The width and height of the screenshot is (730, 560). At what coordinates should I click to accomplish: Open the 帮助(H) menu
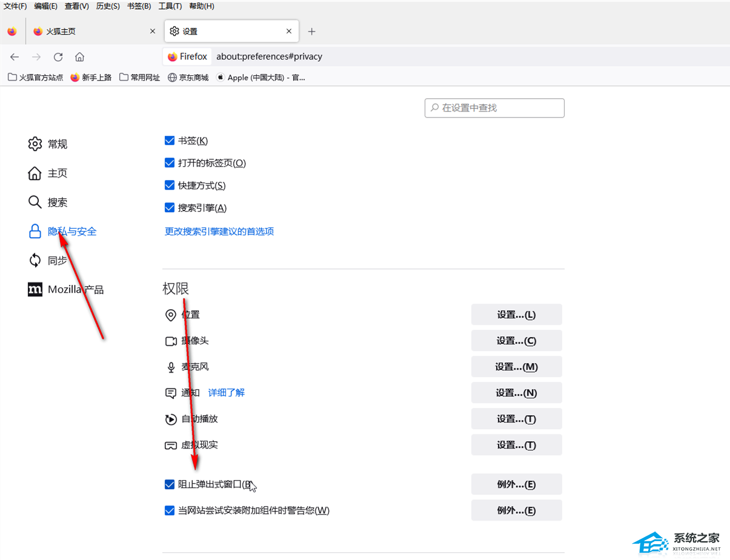[x=202, y=6]
